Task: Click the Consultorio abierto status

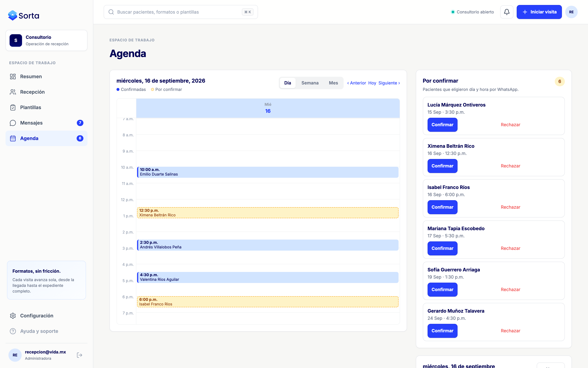Action: pyautogui.click(x=472, y=12)
